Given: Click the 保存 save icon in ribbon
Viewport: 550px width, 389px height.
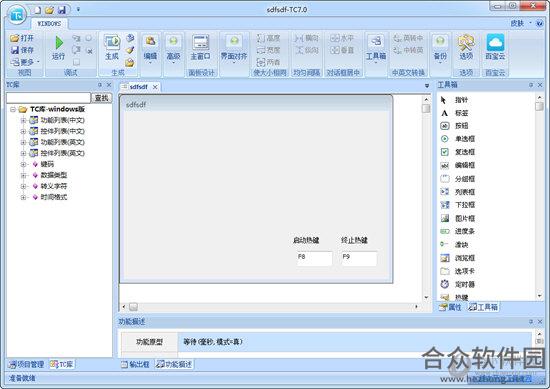Looking at the screenshot, I should 14,50.
